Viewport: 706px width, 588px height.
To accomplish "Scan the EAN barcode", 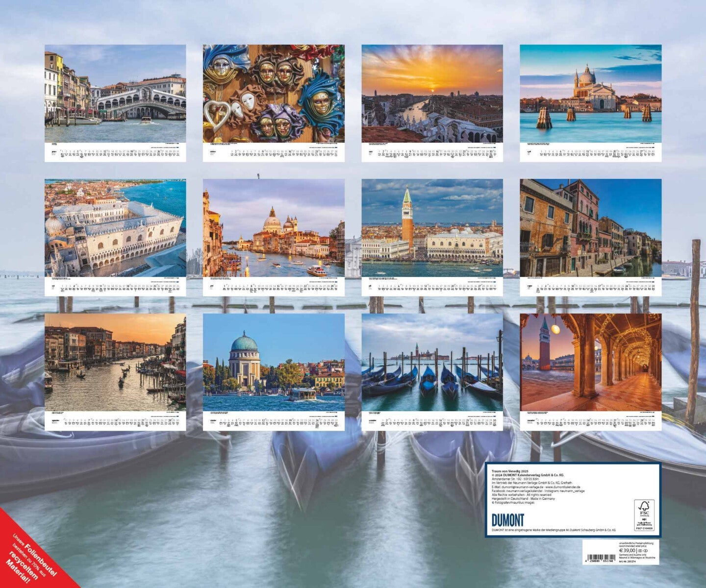I will tap(602, 557).
